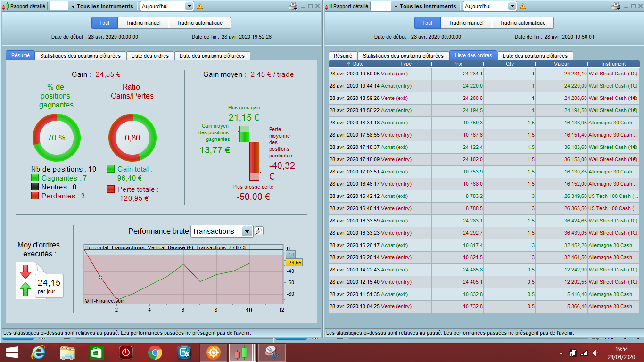Click the candlestick title icon of the right window

click(x=329, y=6)
